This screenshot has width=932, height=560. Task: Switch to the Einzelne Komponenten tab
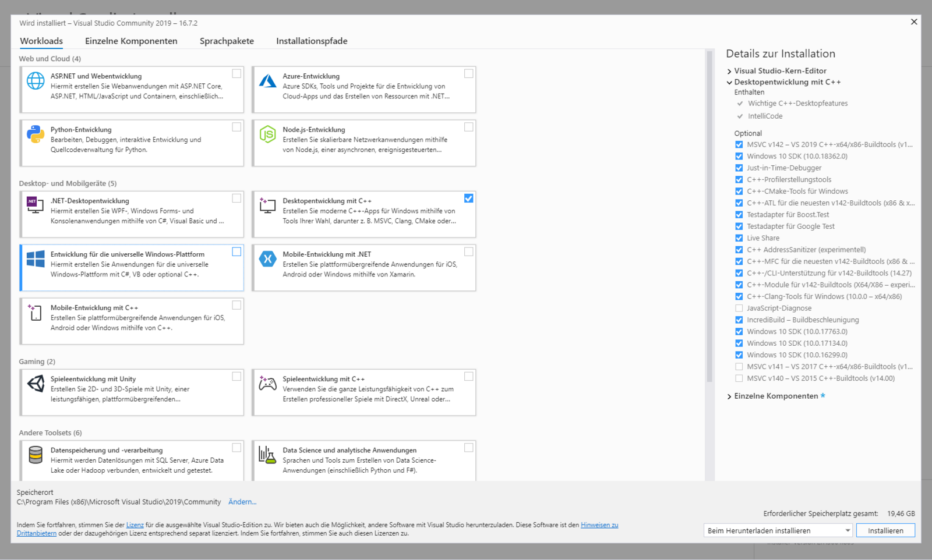tap(131, 41)
